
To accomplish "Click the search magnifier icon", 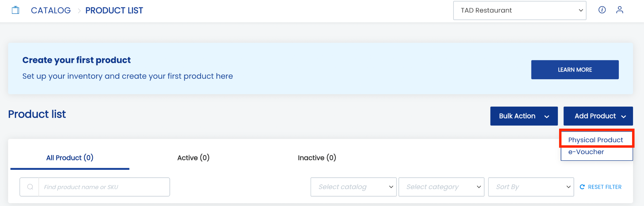I will (30, 187).
